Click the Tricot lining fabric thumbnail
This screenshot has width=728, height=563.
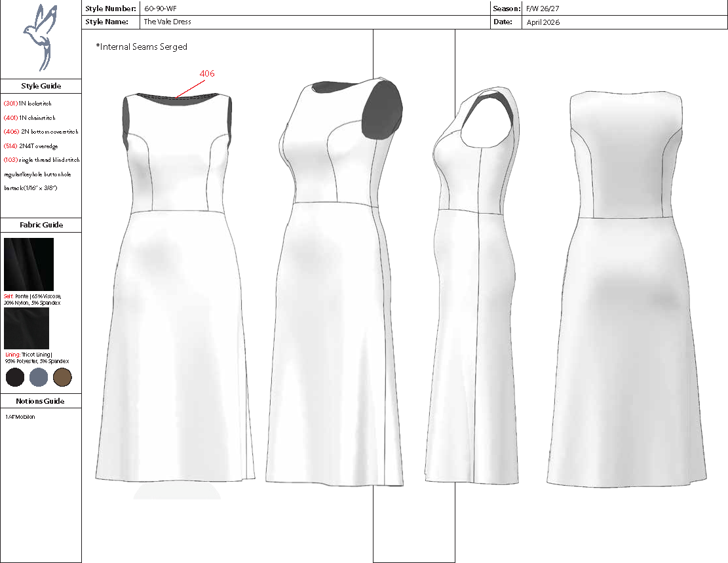click(28, 328)
